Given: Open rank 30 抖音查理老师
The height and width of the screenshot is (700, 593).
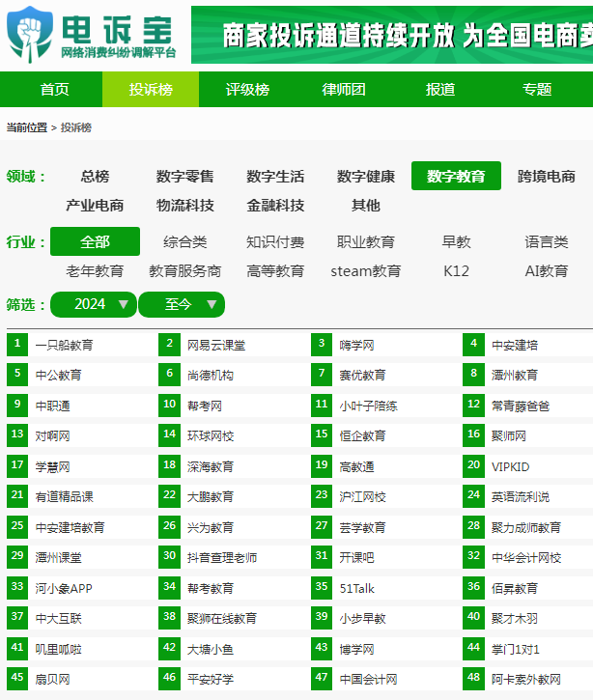Looking at the screenshot, I should pos(222,558).
